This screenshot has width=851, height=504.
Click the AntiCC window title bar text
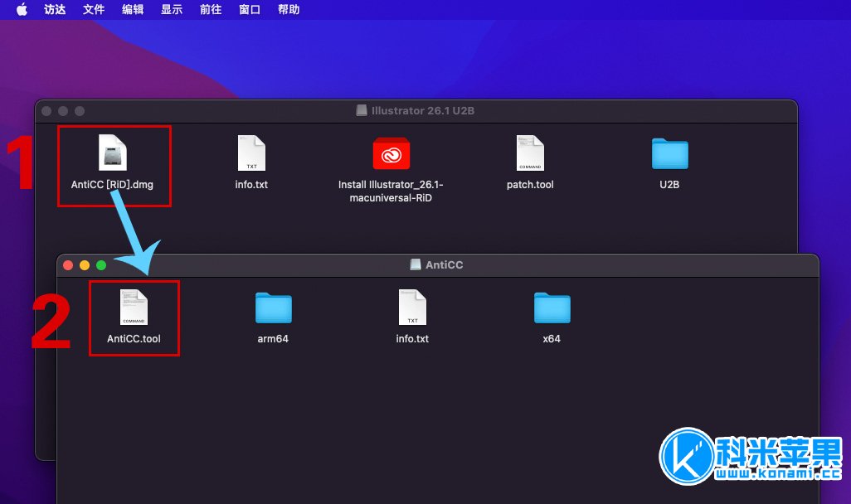[444, 264]
